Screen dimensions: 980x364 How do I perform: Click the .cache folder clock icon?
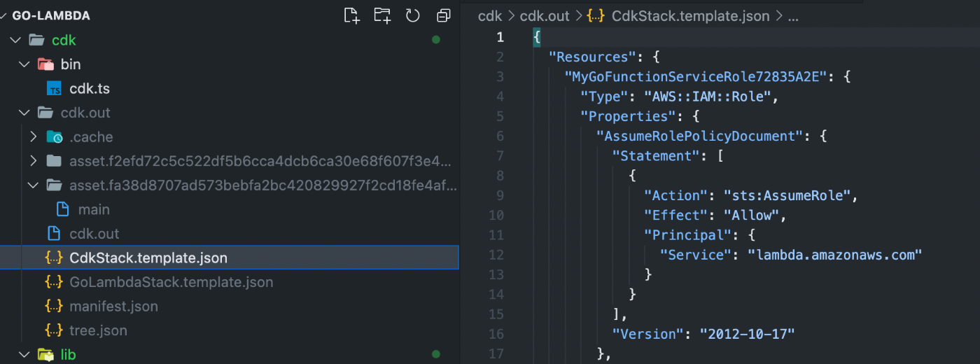coord(54,137)
